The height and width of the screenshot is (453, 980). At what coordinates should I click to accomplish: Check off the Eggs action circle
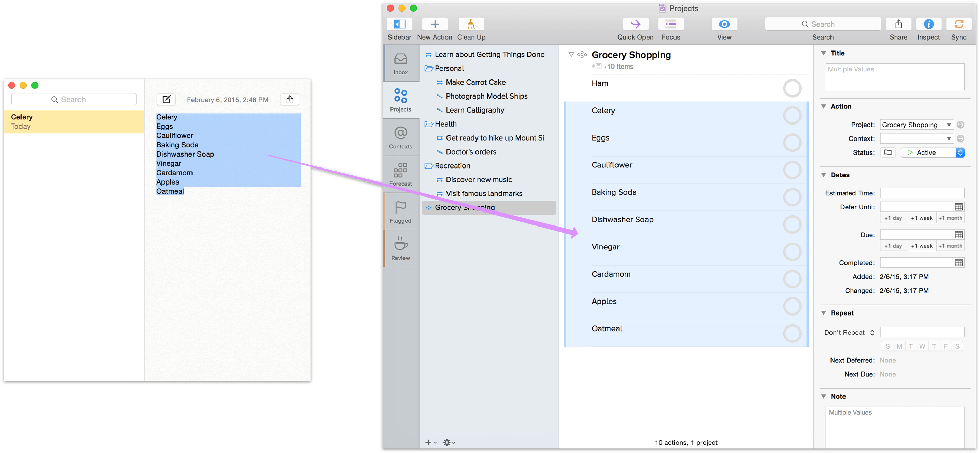pyautogui.click(x=792, y=143)
